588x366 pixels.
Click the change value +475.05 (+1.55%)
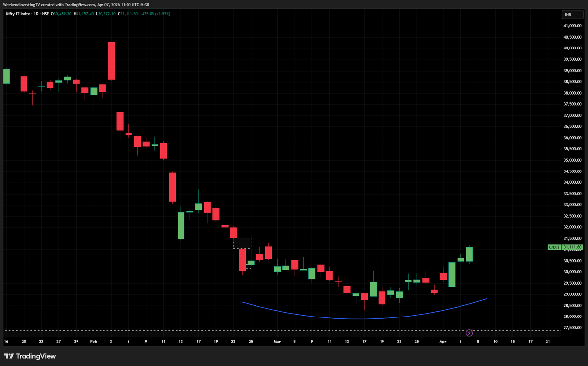tap(155, 14)
